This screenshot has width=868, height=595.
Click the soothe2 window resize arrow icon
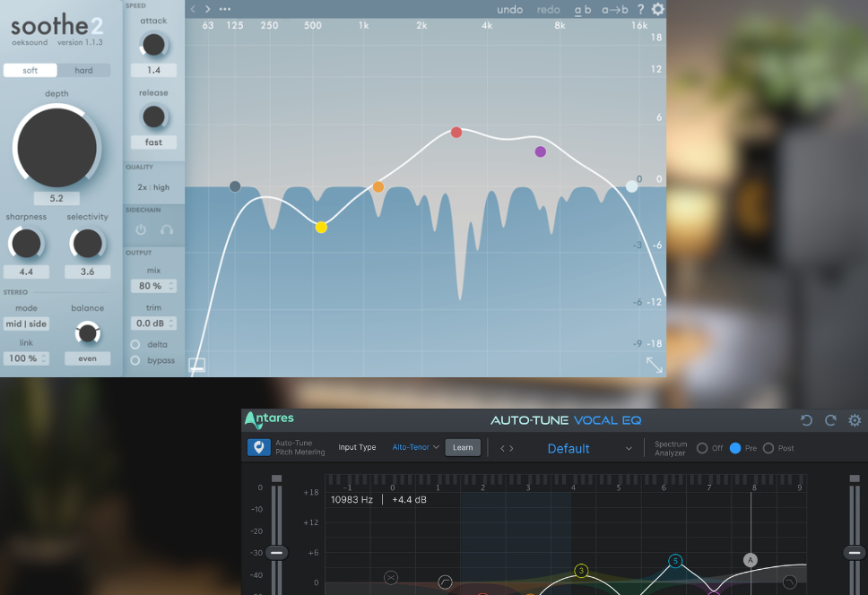coord(655,365)
